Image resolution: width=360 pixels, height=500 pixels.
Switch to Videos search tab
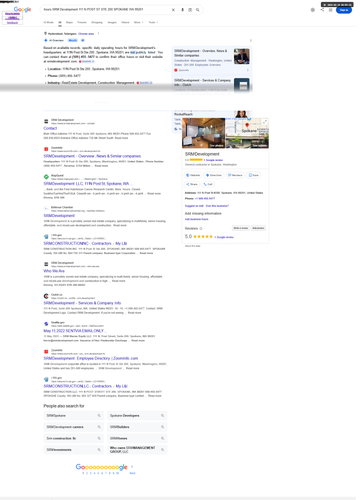(125, 22)
